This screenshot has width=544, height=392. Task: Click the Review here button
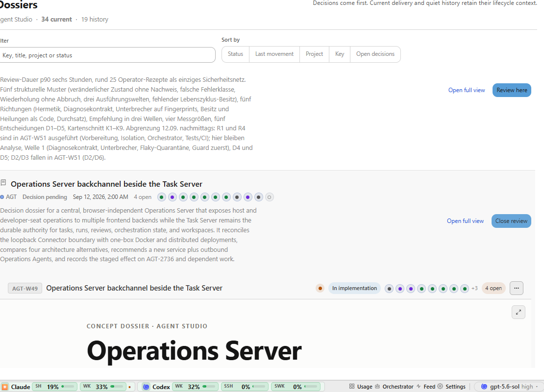[x=512, y=90]
